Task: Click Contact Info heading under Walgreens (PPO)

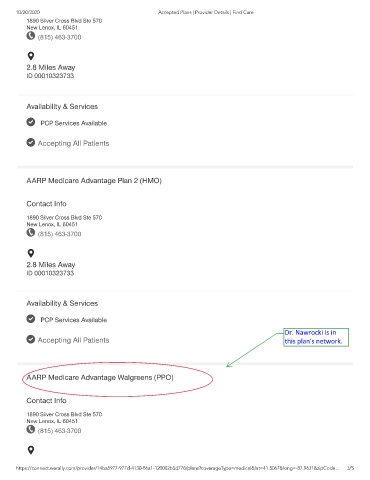Action: pos(46,400)
